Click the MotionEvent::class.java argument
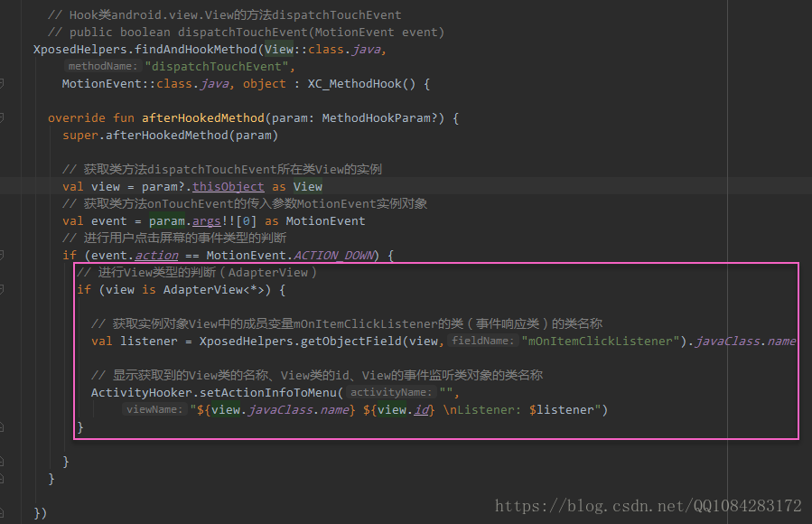This screenshot has height=524, width=812. pyautogui.click(x=145, y=83)
